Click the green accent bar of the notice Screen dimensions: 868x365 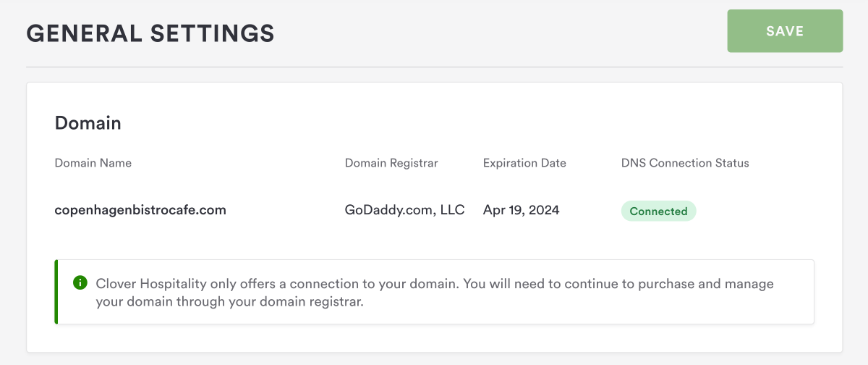56,291
